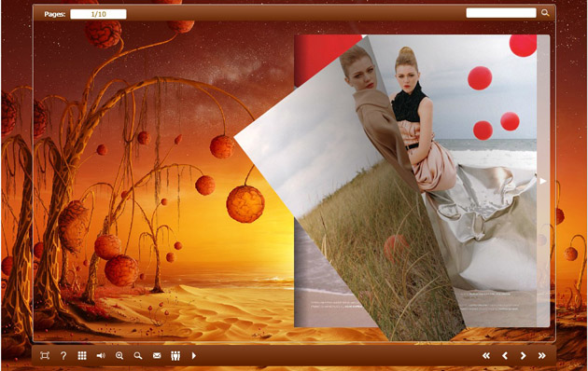Go to the next page
Image resolution: width=588 pixels, height=371 pixels.
[523, 356]
